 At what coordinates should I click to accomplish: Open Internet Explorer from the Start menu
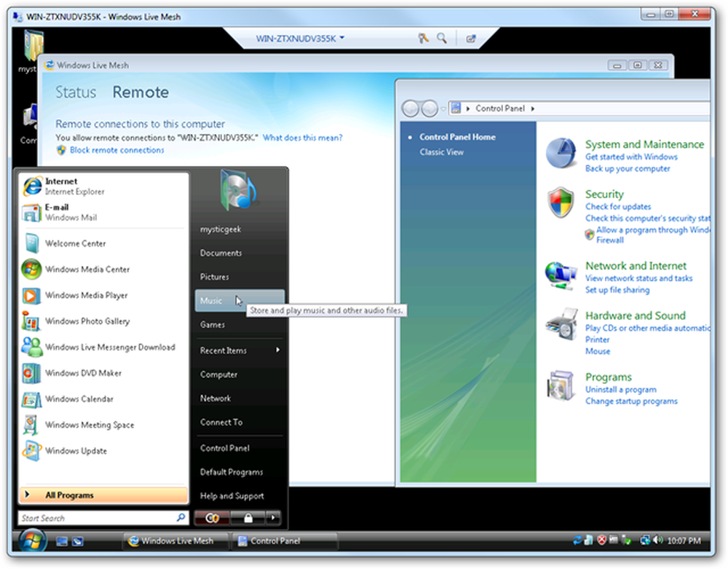pyautogui.click(x=103, y=187)
